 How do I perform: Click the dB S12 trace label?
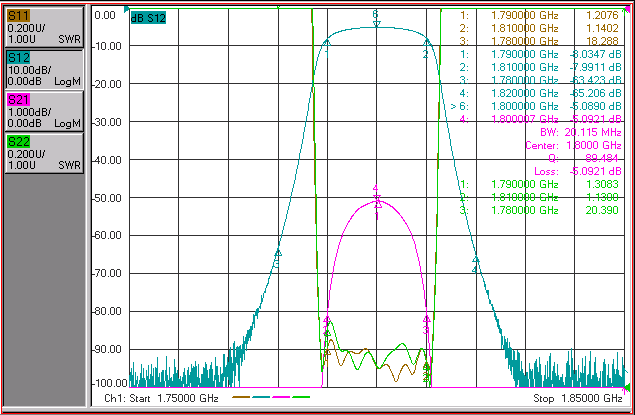pos(148,18)
